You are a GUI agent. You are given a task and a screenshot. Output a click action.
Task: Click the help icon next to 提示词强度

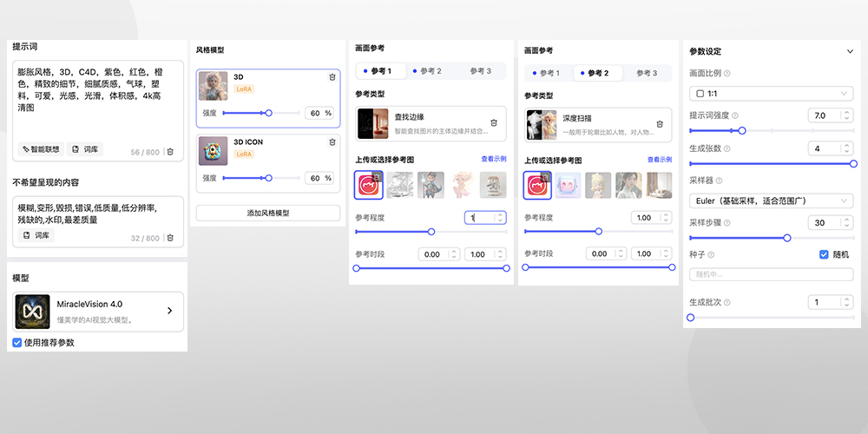coord(735,115)
